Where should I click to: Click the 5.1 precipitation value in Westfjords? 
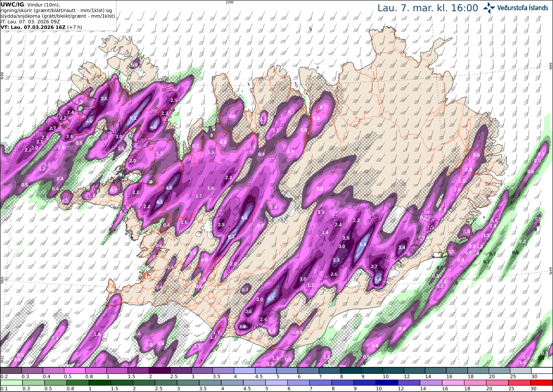tap(133, 118)
